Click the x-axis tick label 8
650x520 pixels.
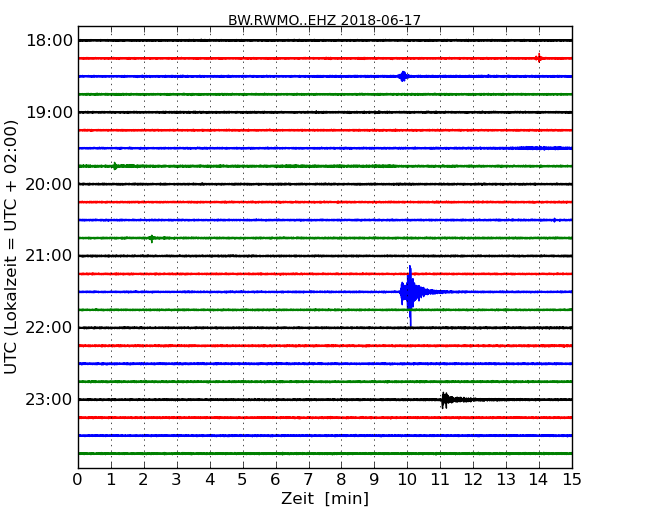point(341,480)
